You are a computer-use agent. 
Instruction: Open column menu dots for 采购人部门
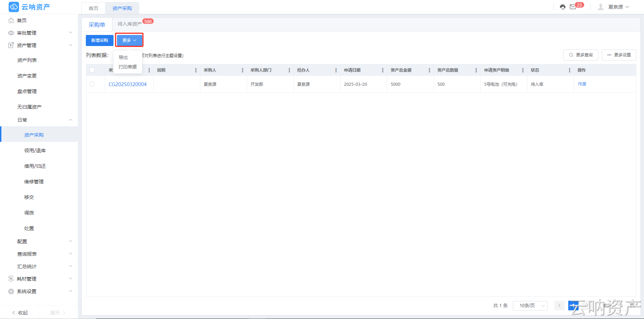(289, 70)
